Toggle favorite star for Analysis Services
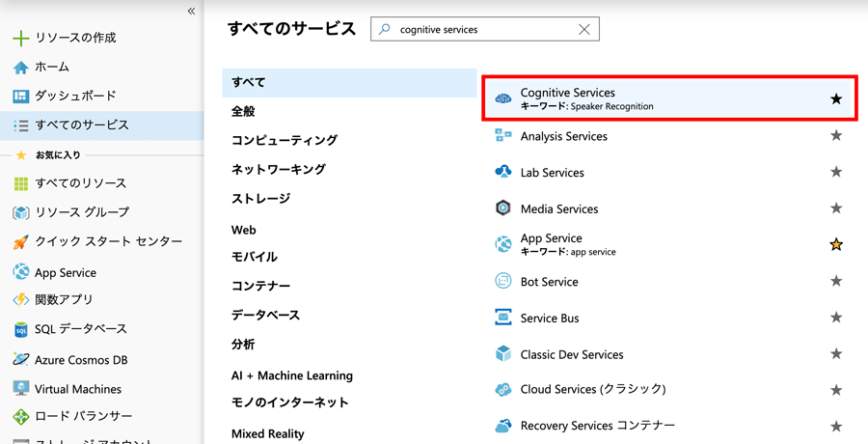The image size is (868, 444). click(x=836, y=135)
